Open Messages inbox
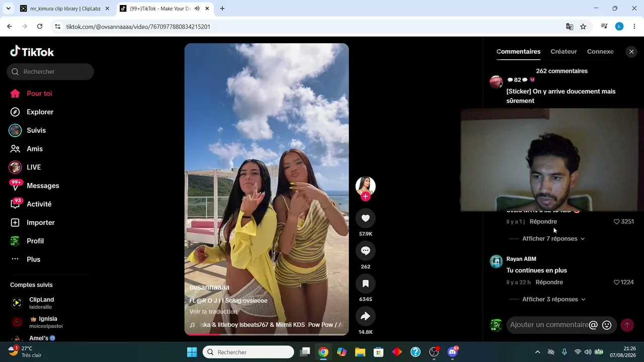Viewport: 644px width, 362px height. click(x=34, y=186)
